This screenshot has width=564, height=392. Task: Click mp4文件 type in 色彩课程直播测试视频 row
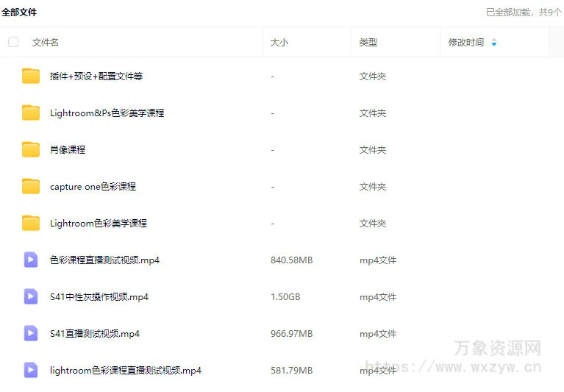click(378, 260)
